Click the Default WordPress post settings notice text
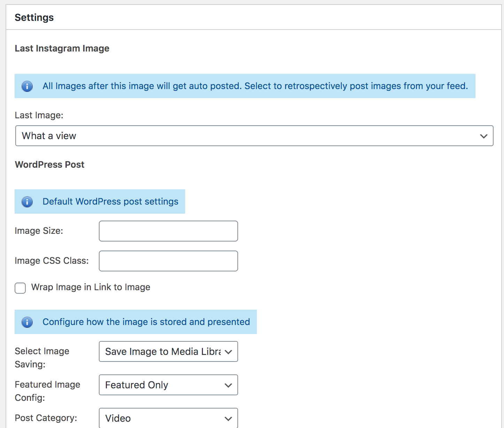The height and width of the screenshot is (428, 504). (x=110, y=201)
